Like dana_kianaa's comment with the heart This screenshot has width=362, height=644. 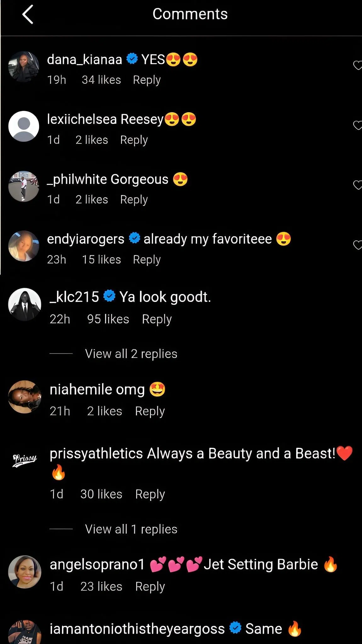[x=357, y=65]
